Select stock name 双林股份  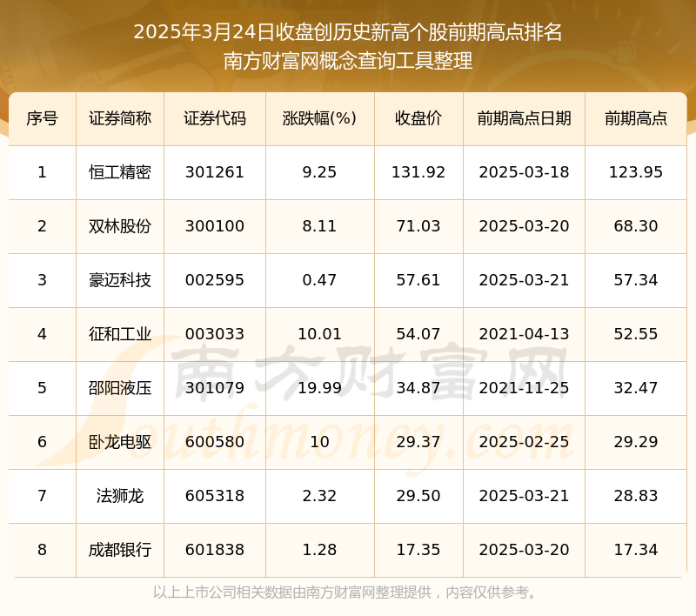click(120, 226)
